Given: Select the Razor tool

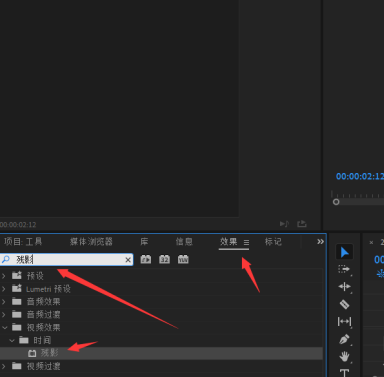Looking at the screenshot, I should tap(344, 304).
